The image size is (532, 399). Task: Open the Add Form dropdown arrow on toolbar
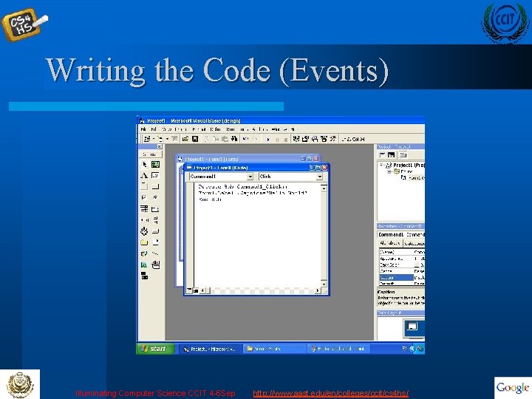167,139
